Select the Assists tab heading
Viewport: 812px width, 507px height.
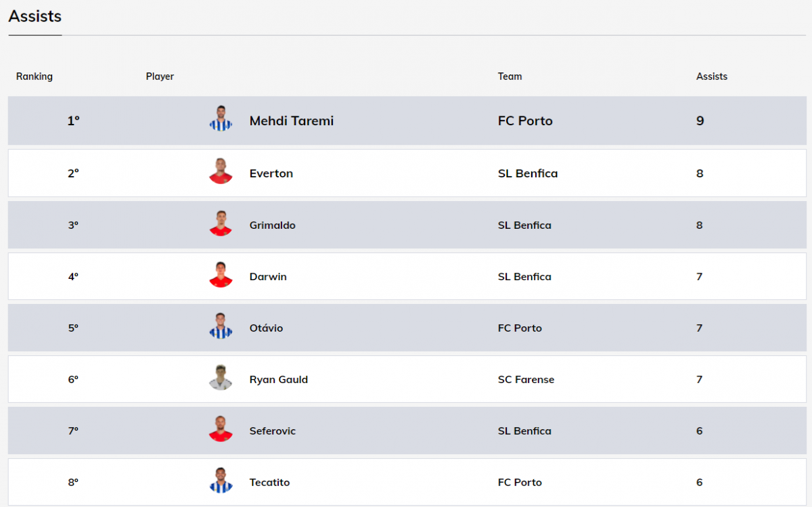click(35, 16)
